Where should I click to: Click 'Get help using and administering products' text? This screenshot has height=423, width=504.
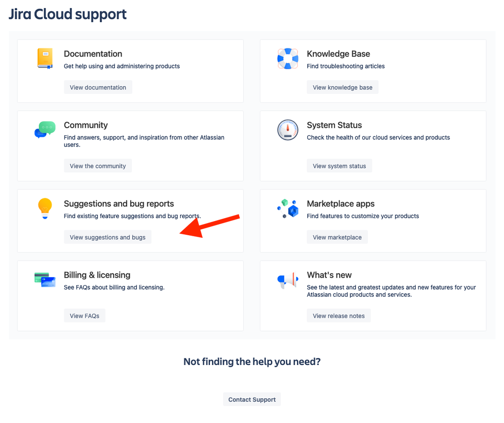[x=122, y=66]
